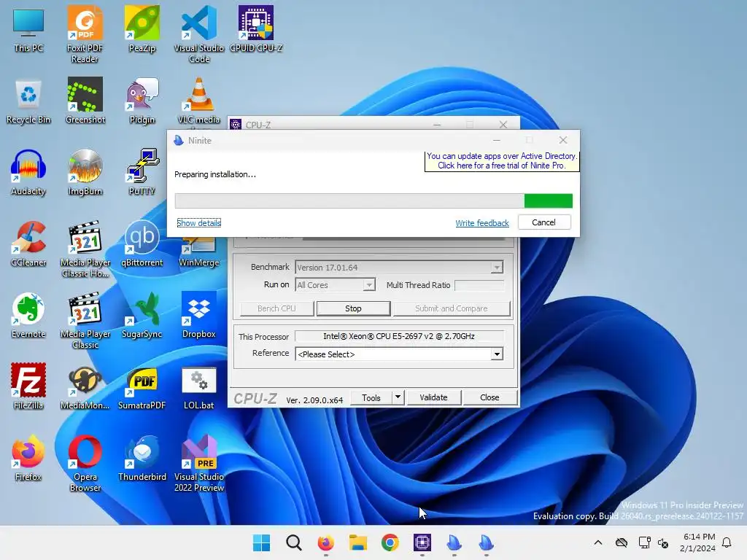Open the Benchmark version dropdown in CPU-Z
This screenshot has height=560, width=747.
pos(497,268)
